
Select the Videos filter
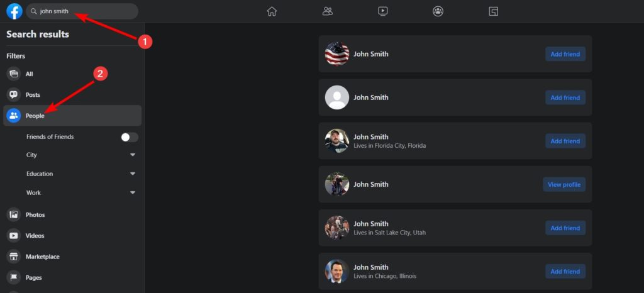pos(35,236)
